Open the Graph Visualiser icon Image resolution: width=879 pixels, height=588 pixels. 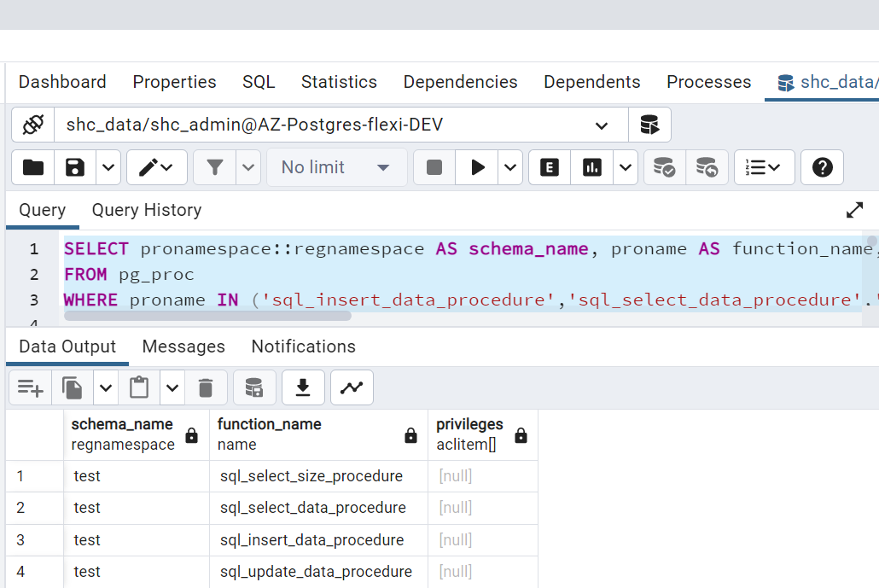(x=351, y=388)
